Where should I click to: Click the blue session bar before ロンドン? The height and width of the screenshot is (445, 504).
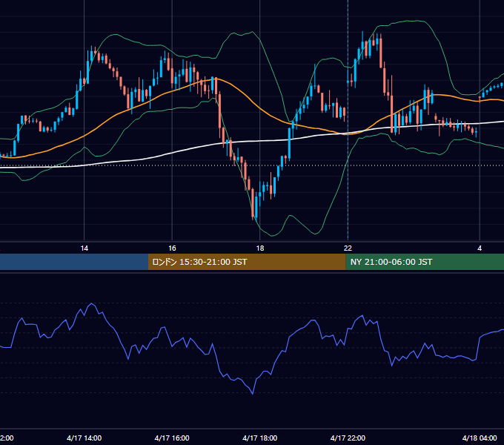point(74,262)
